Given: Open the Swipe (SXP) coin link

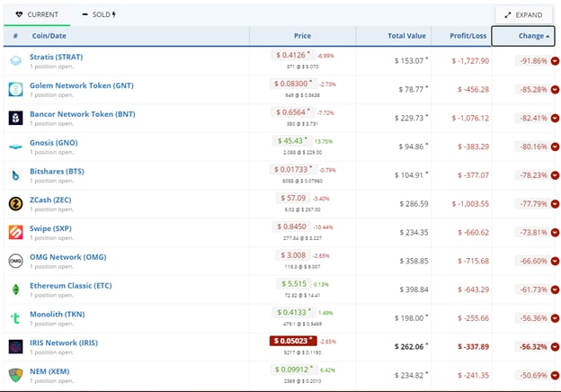Looking at the screenshot, I should coord(50,228).
